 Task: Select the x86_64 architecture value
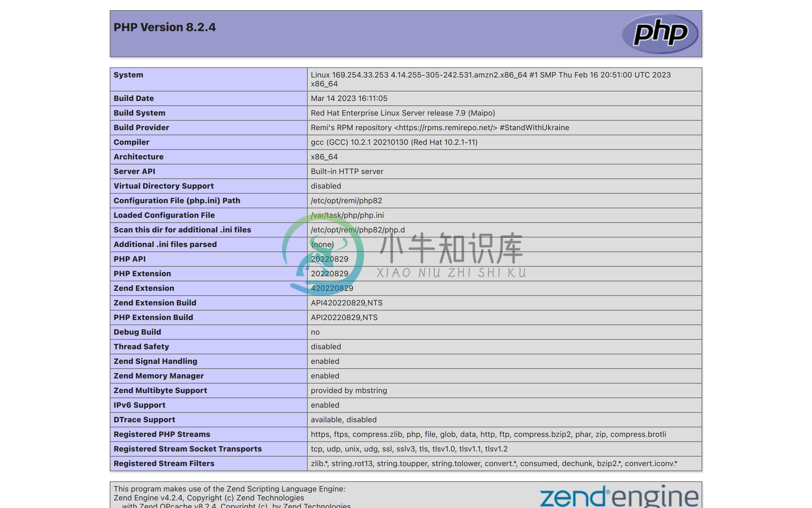(324, 157)
